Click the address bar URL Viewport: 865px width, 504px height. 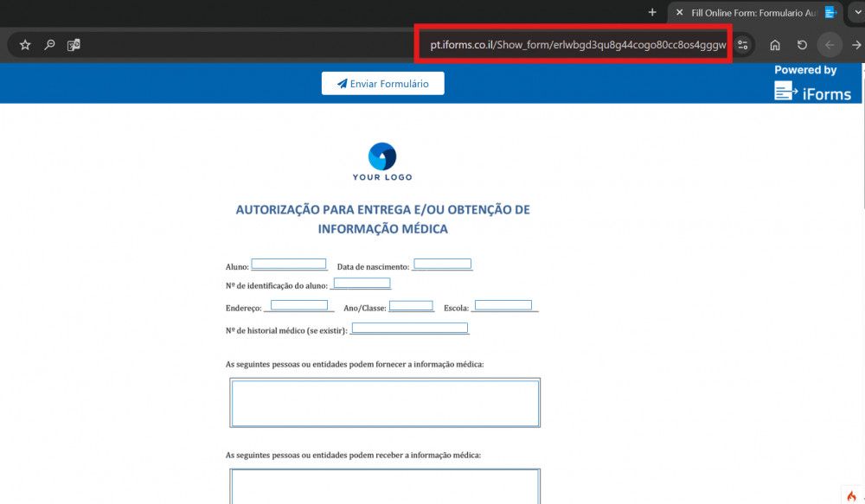577,45
